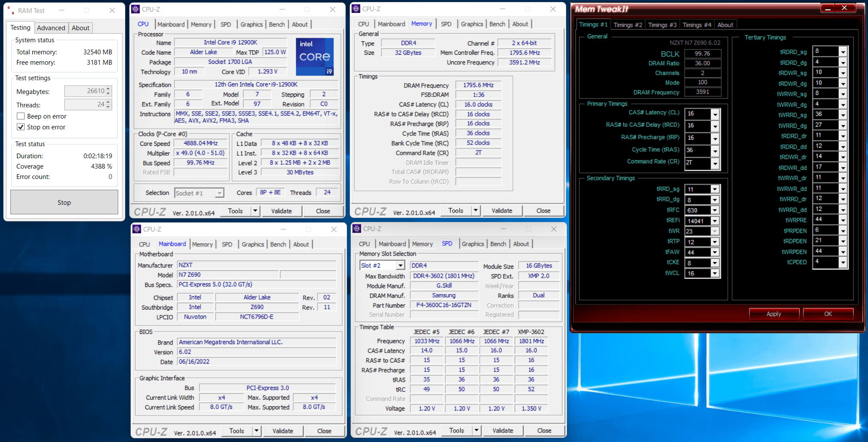The image size is (868, 442).
Task: Click the processor name Intel Core i9 12900K
Action: tap(230, 42)
